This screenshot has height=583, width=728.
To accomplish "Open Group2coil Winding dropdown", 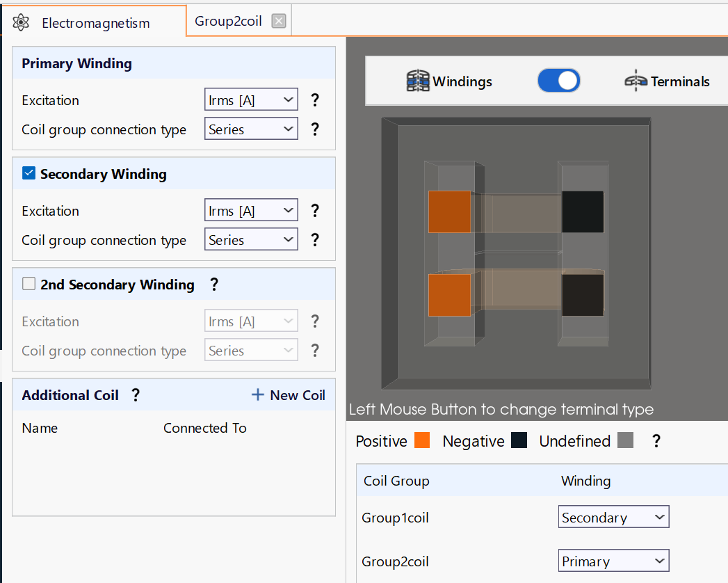I will pos(613,561).
